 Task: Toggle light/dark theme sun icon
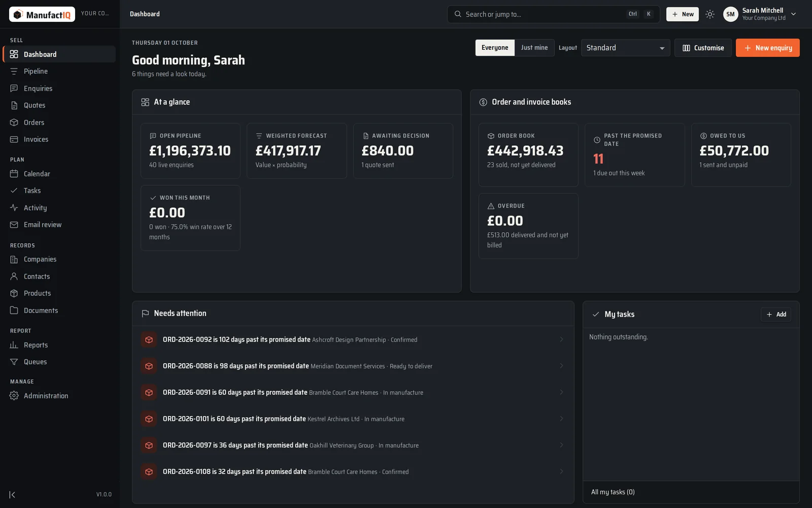click(x=710, y=14)
